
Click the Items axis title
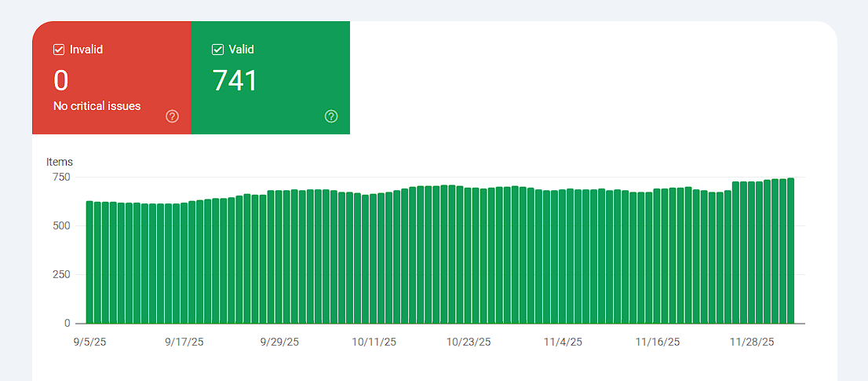(x=60, y=163)
